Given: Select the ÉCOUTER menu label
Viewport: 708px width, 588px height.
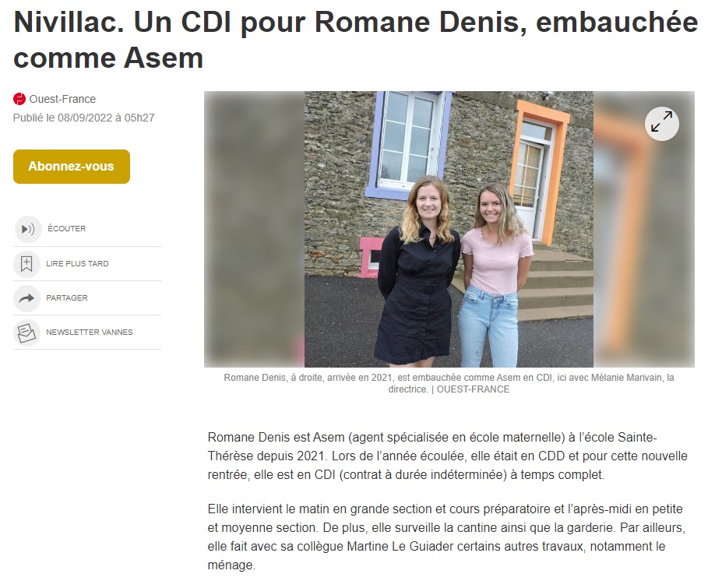Looking at the screenshot, I should (67, 228).
